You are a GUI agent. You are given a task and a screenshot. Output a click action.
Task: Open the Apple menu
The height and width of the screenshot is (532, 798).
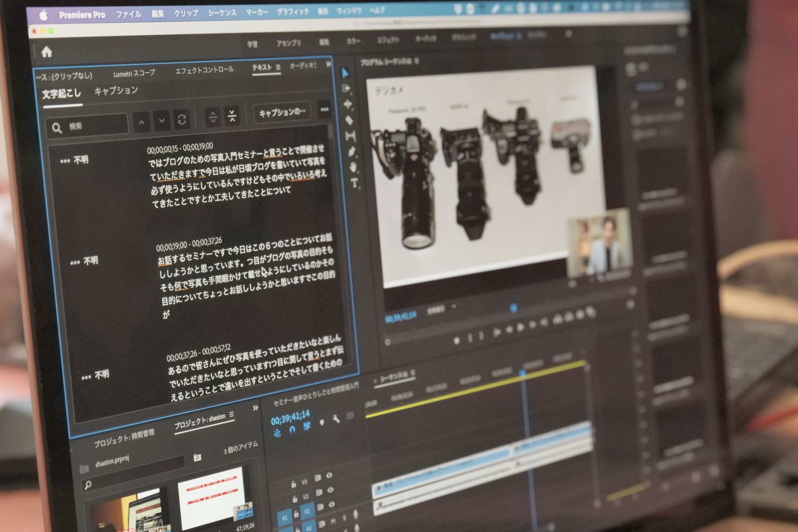[x=43, y=15]
